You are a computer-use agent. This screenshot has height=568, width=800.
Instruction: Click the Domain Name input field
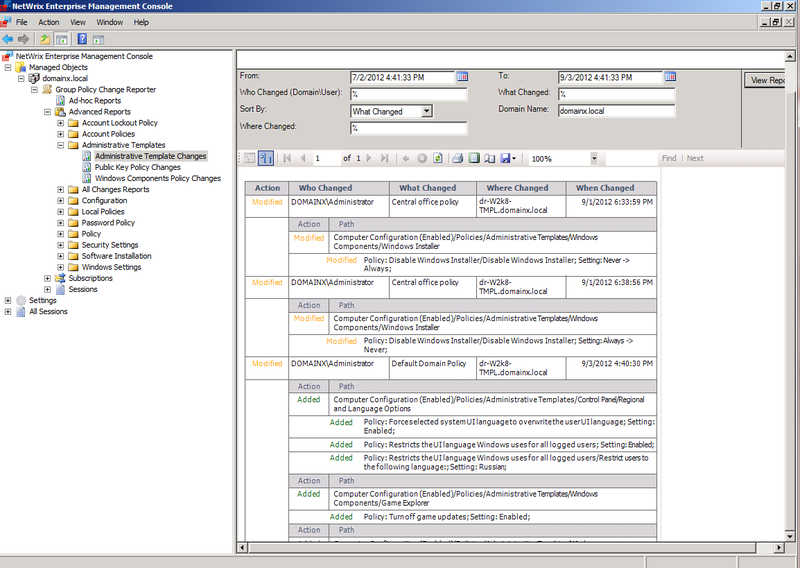pyautogui.click(x=616, y=111)
